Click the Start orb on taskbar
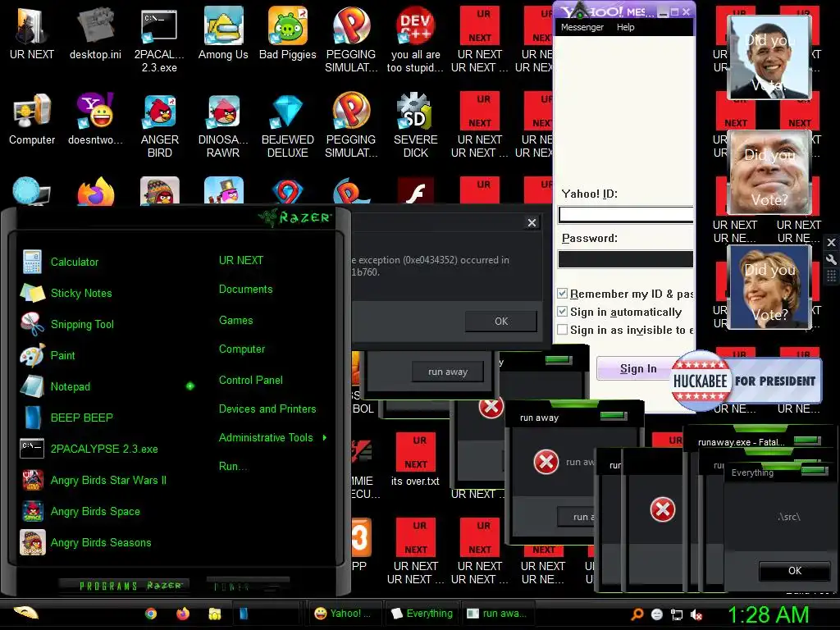Screen dimensions: 840x630 point(25,612)
